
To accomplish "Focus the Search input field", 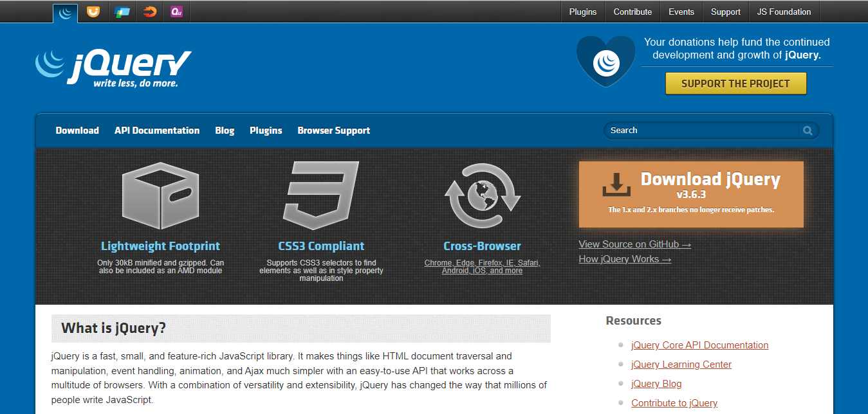I will pyautogui.click(x=703, y=130).
